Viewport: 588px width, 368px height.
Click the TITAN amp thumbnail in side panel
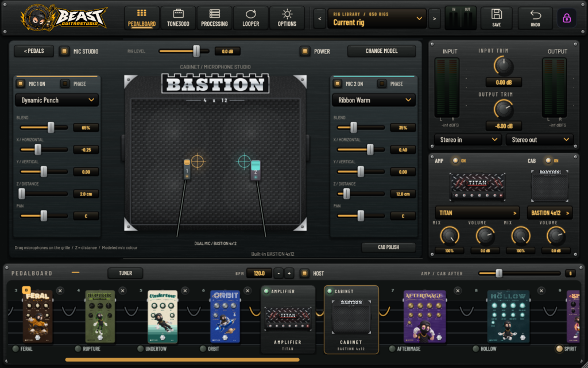(477, 186)
